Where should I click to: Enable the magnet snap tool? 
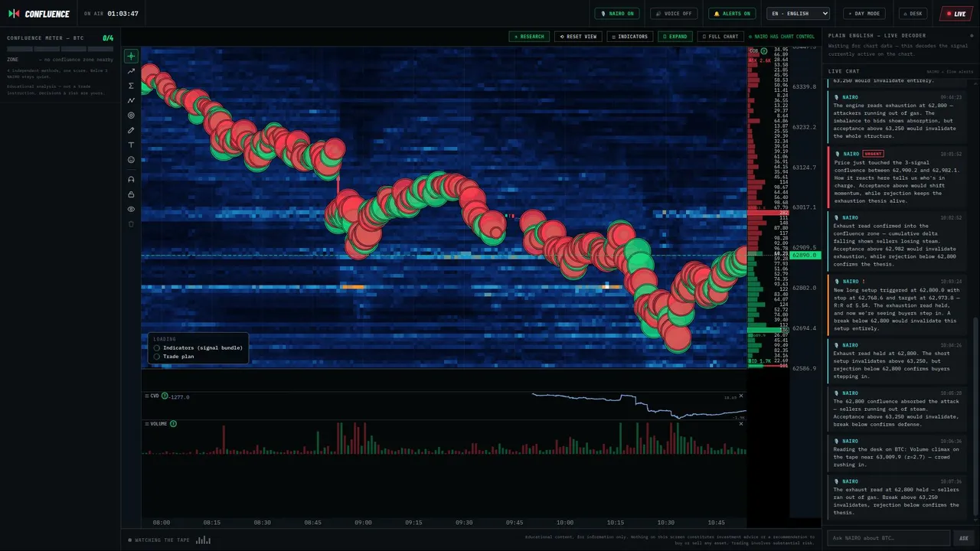coord(131,179)
